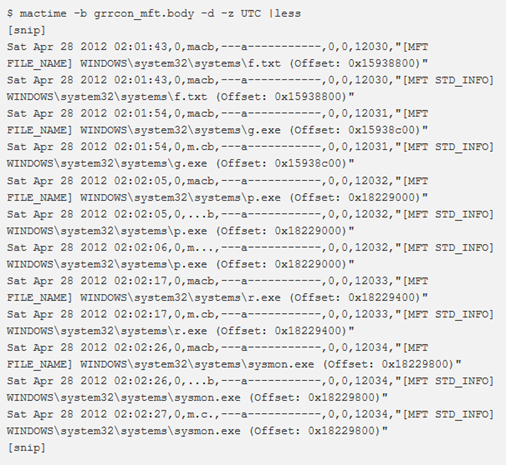Click offset 0x15938c00 in g.exe STD_INFO line
This screenshot has width=506, height=465.
click(x=308, y=163)
